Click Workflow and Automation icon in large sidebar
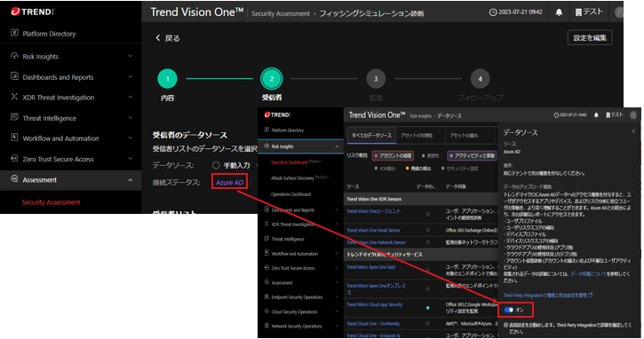The height and width of the screenshot is (339, 644). point(14,138)
